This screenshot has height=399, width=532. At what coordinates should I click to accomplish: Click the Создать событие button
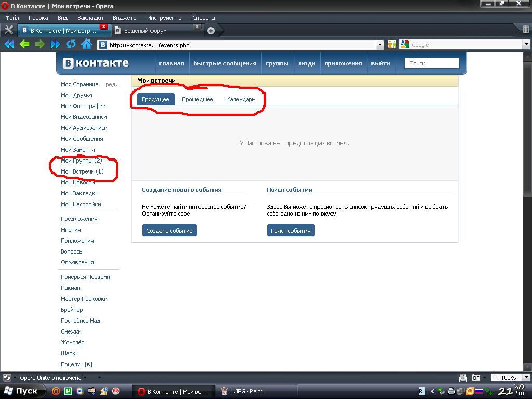click(x=169, y=230)
